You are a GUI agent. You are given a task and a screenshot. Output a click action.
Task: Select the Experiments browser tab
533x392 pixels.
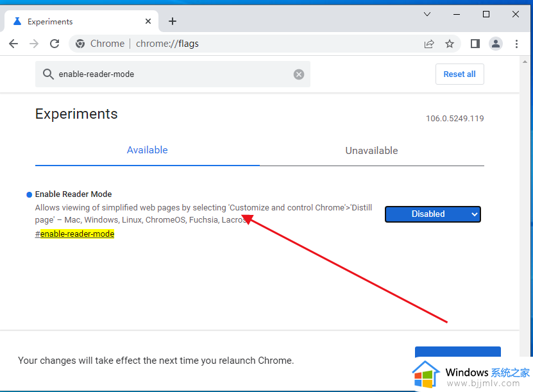[x=81, y=21]
